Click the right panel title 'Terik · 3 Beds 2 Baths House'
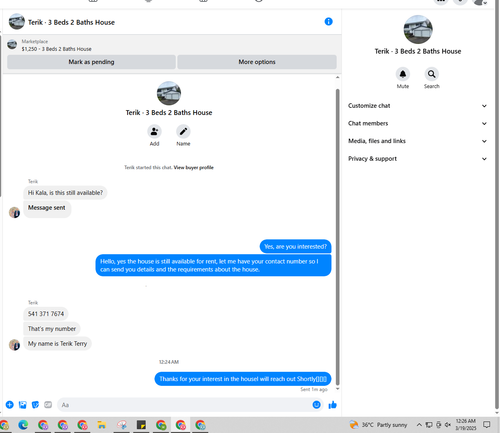 point(418,51)
